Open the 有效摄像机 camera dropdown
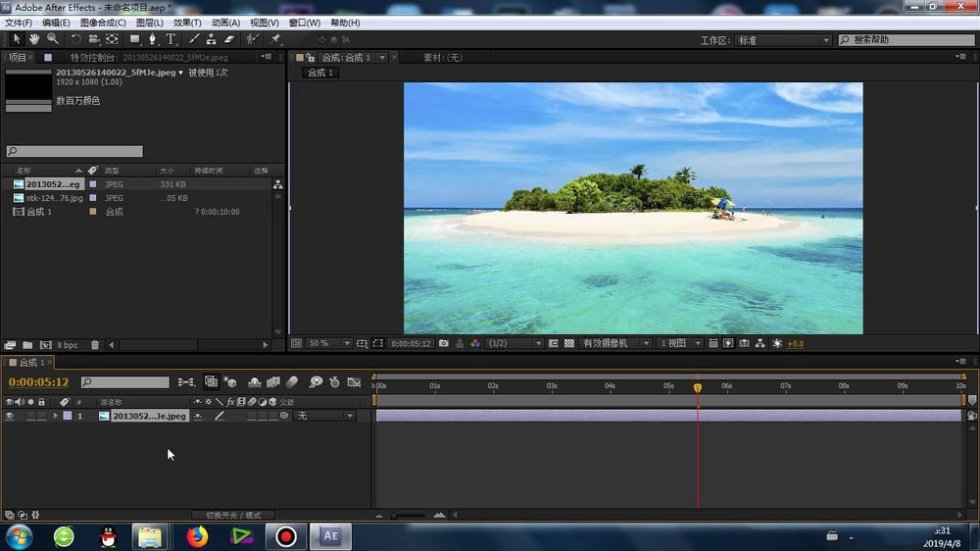Image resolution: width=980 pixels, height=551 pixels. pyautogui.click(x=617, y=344)
